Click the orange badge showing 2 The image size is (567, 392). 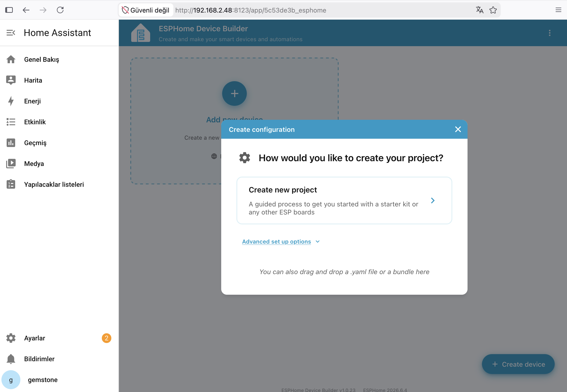[106, 338]
